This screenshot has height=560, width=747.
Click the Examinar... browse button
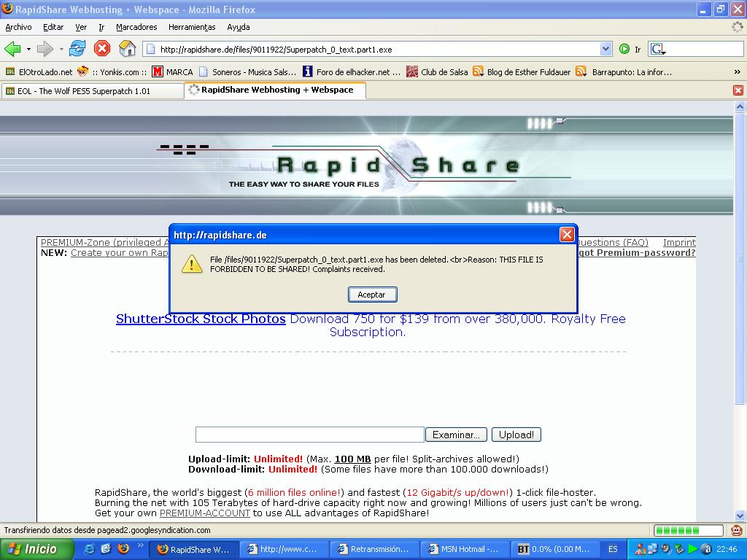click(x=456, y=435)
